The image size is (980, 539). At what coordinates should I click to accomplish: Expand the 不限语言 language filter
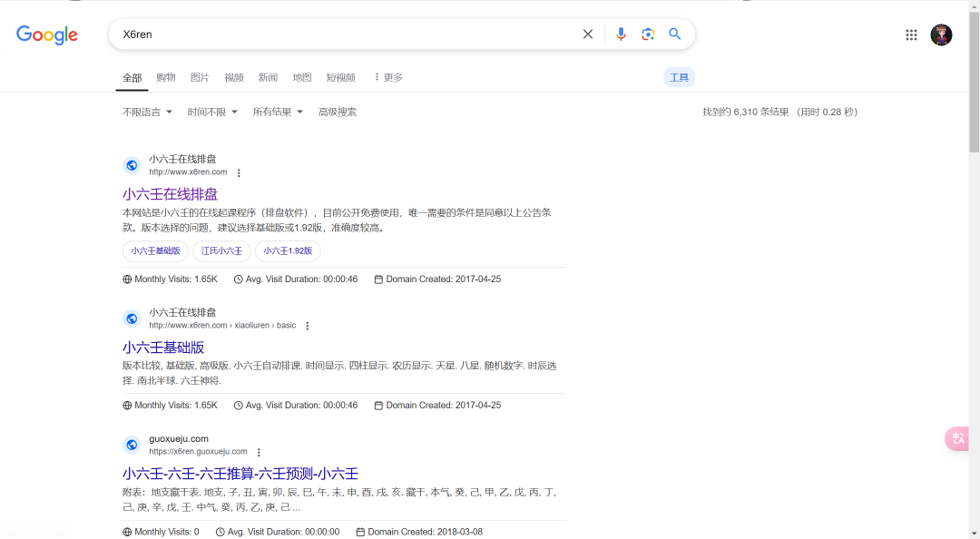[147, 112]
